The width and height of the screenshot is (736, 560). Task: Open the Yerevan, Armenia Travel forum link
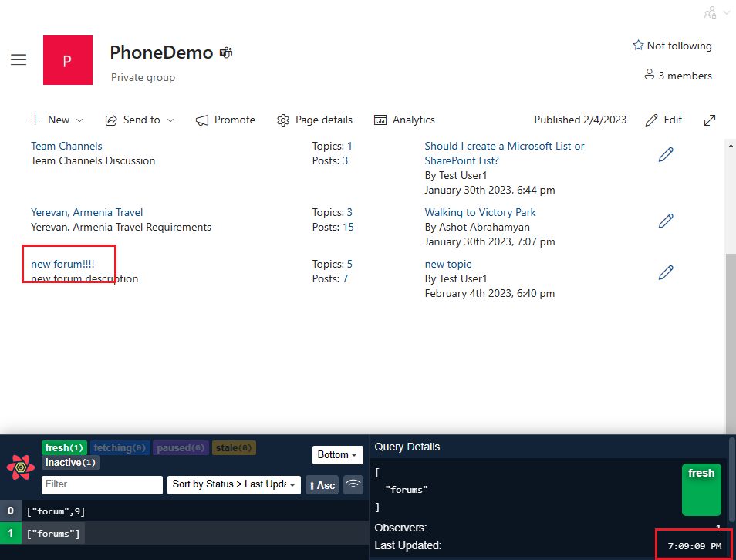click(86, 212)
